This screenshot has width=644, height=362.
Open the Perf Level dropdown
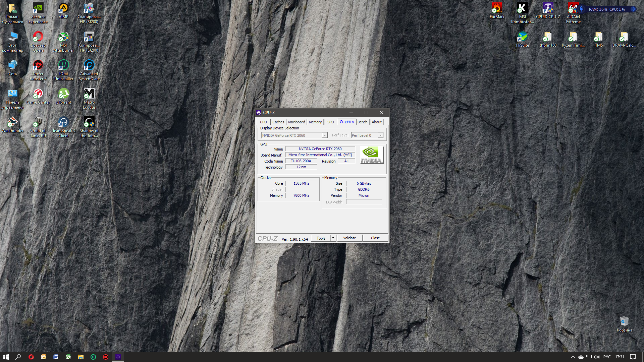pyautogui.click(x=380, y=135)
